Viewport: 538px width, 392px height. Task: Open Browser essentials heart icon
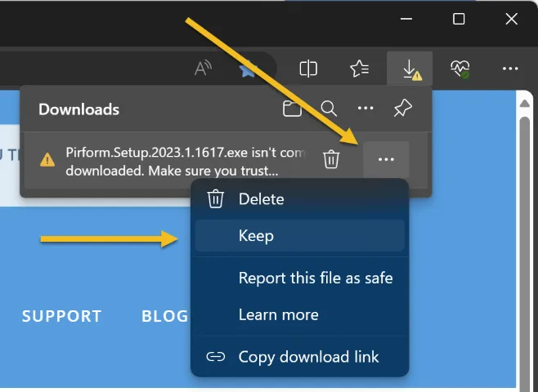(x=460, y=69)
